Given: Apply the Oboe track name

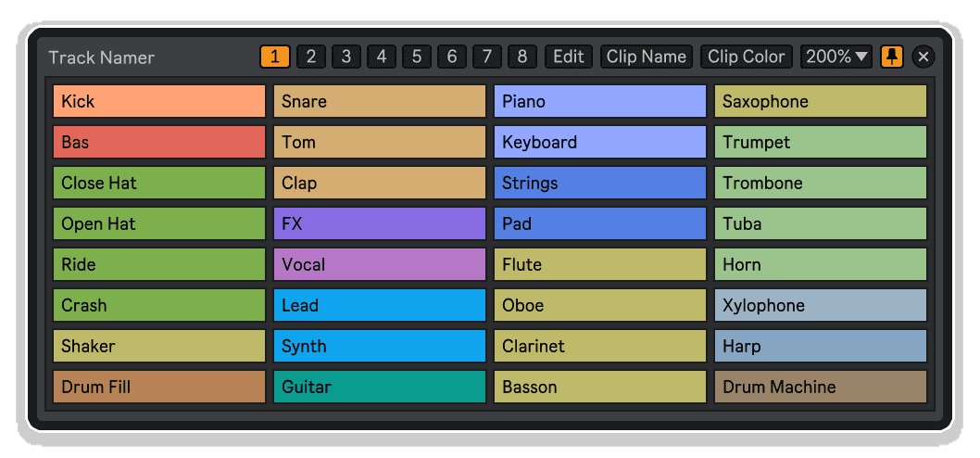Looking at the screenshot, I should coord(600,305).
